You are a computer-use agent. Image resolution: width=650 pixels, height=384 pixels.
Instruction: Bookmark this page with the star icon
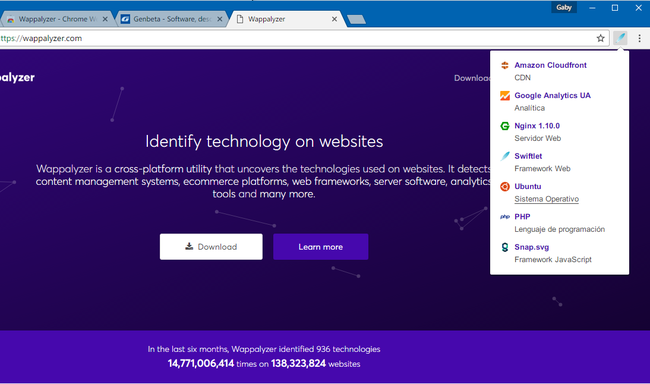[600, 38]
